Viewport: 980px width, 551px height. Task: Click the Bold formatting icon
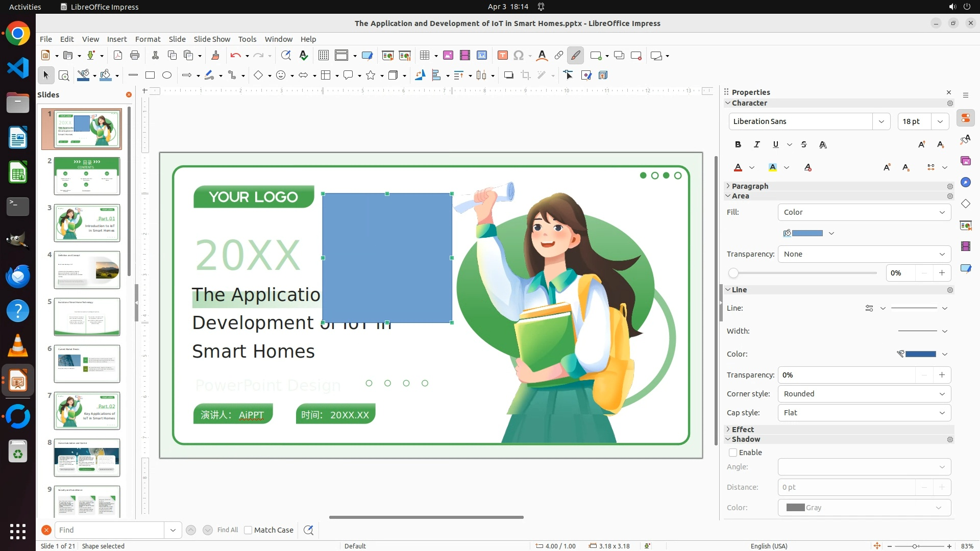738,144
